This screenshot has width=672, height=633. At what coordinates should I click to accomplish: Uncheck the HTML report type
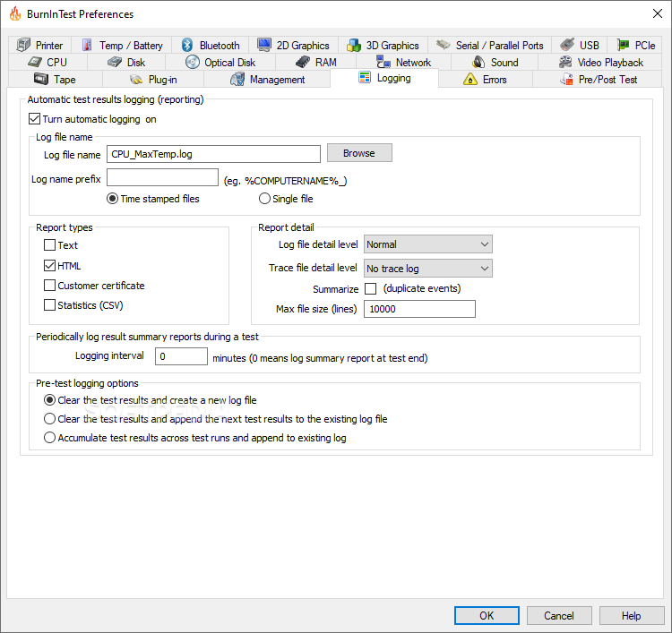[49, 266]
